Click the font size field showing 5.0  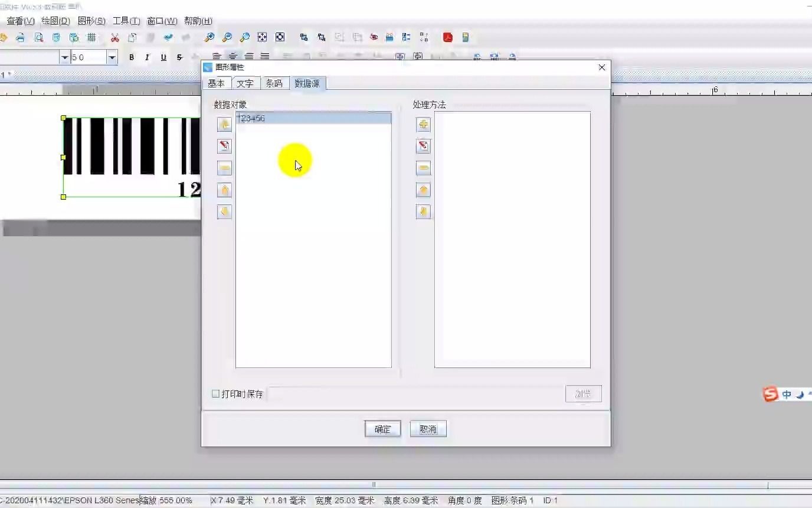pyautogui.click(x=89, y=57)
